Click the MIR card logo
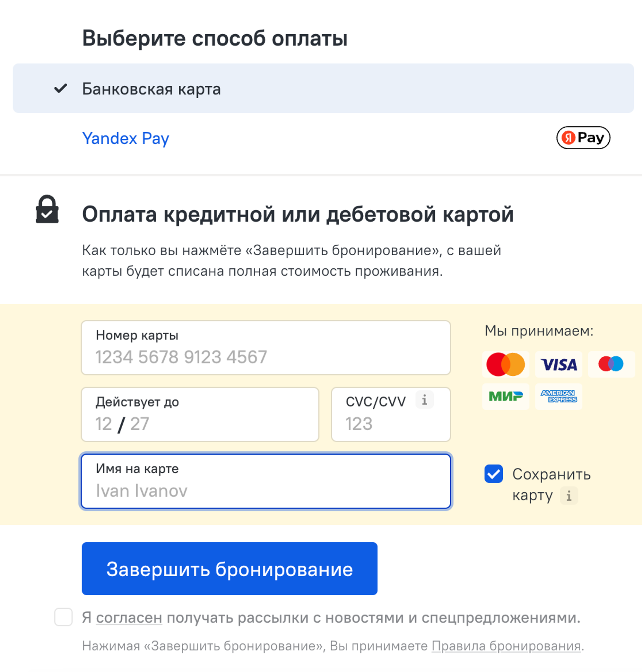This screenshot has height=672, width=642. click(506, 397)
